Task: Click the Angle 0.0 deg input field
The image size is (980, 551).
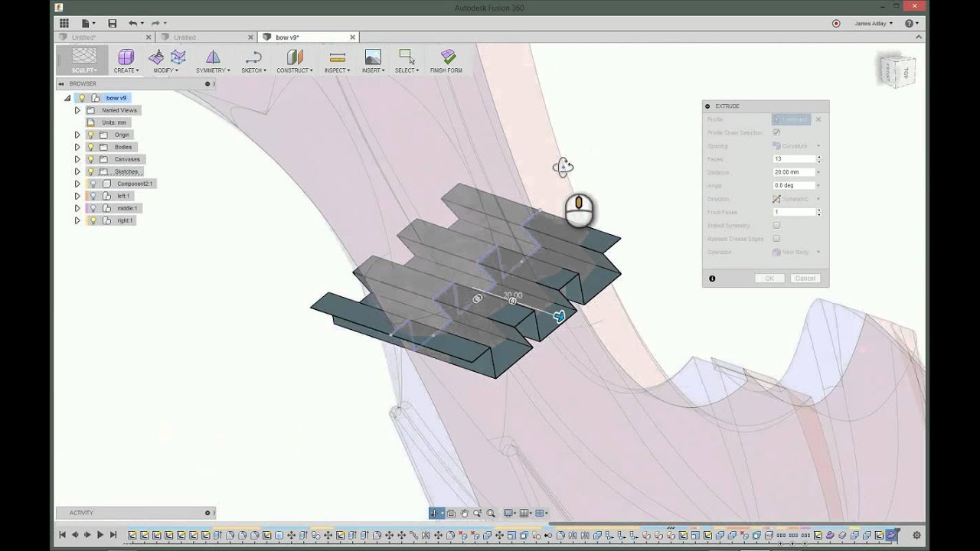Action: (x=794, y=185)
